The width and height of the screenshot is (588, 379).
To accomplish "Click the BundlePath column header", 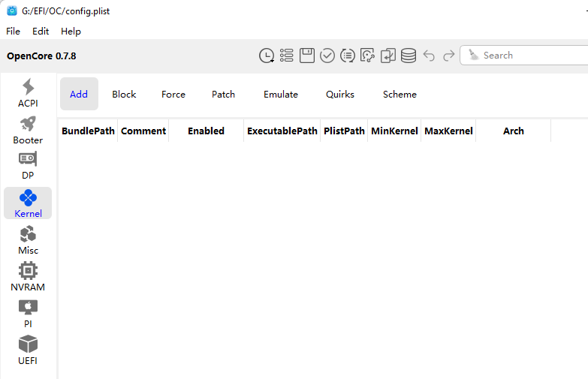I will point(88,131).
